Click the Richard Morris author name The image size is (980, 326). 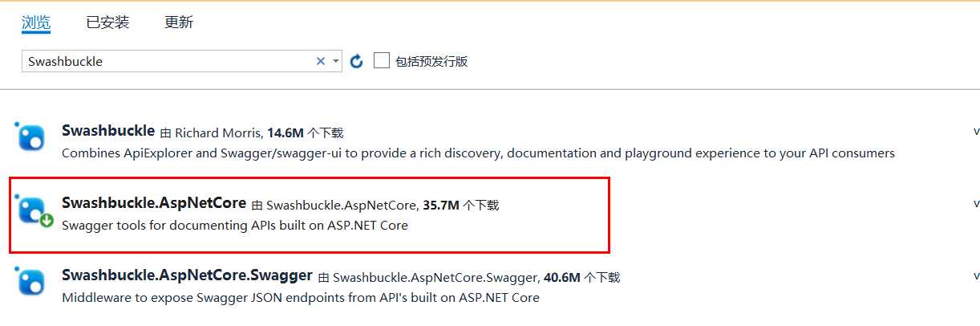pos(218,132)
